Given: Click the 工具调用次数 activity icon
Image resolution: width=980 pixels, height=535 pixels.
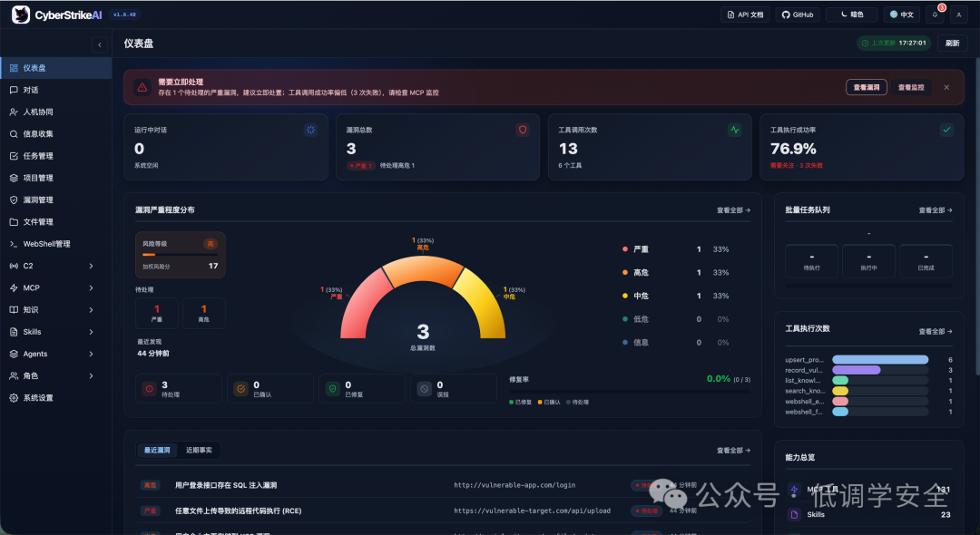Looking at the screenshot, I should tap(734, 130).
